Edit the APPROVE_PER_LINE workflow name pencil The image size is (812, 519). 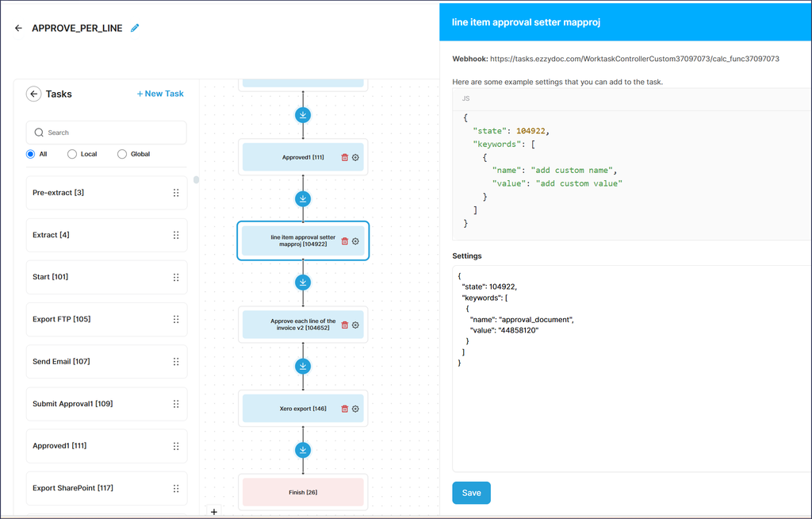click(x=135, y=28)
